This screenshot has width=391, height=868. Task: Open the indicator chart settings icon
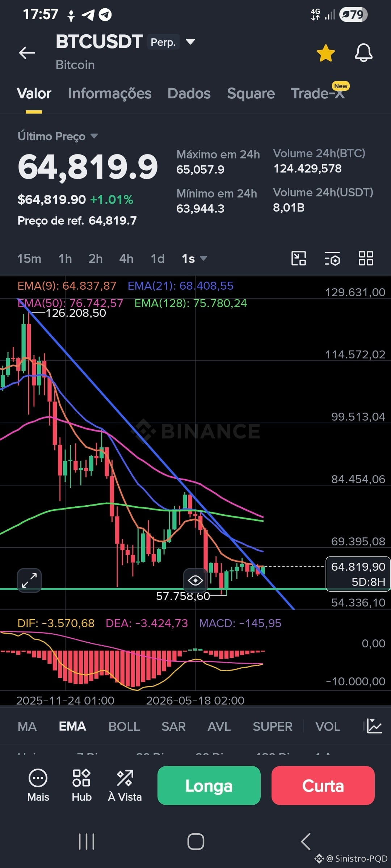pos(374,726)
